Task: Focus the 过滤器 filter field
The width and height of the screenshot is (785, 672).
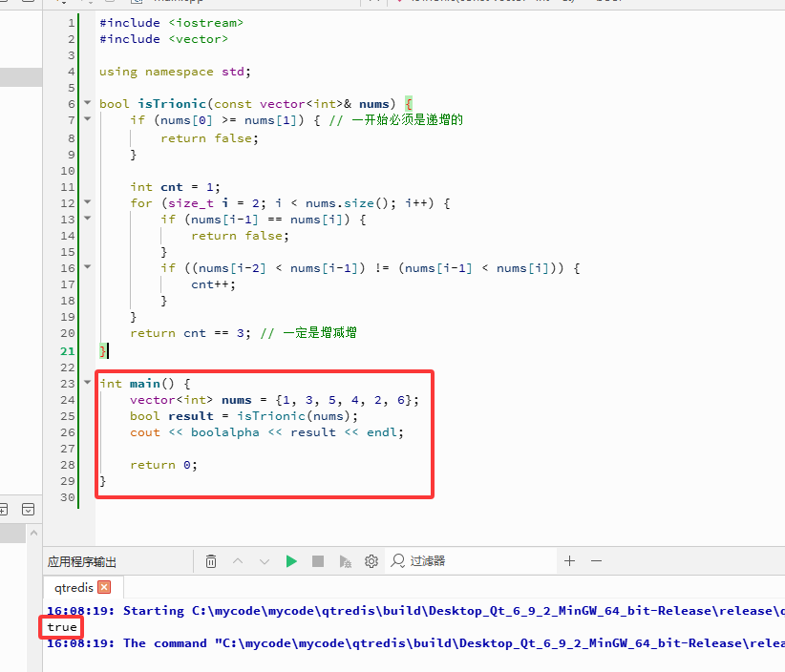Action: point(471,561)
